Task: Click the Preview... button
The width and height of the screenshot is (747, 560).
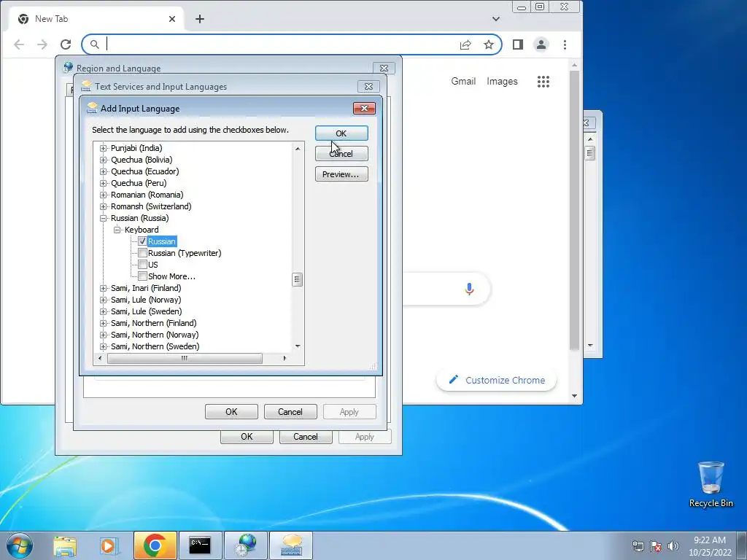Action: (341, 174)
